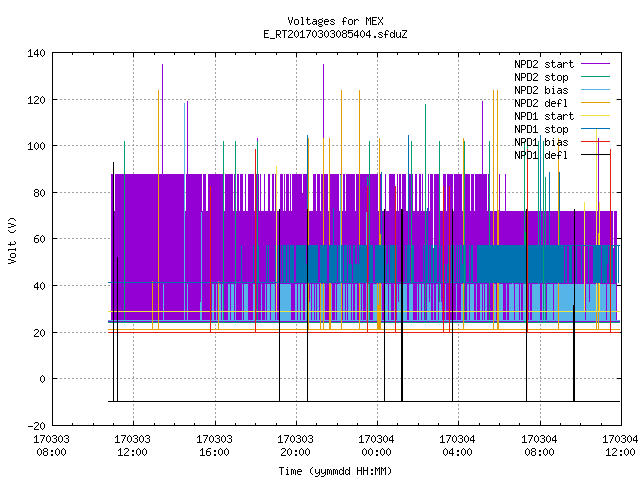The width and height of the screenshot is (640, 480).
Task: Click the -20 tick label on y-axis
Action: tap(36, 426)
